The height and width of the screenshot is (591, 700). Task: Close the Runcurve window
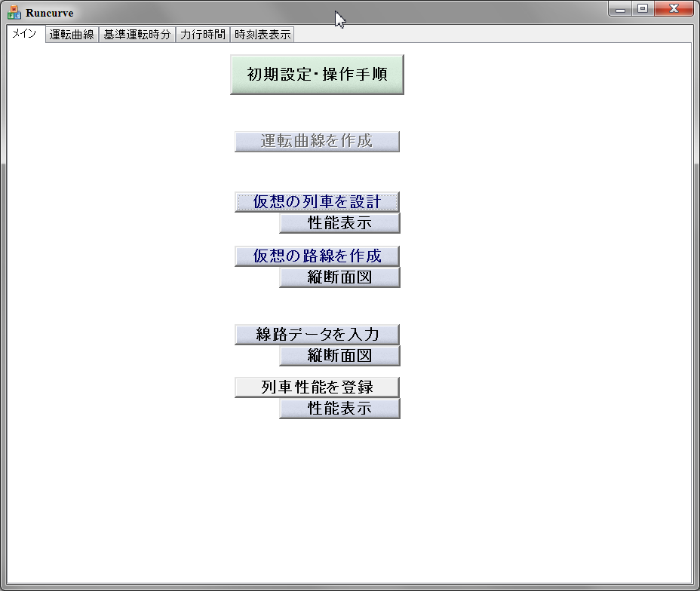674,9
